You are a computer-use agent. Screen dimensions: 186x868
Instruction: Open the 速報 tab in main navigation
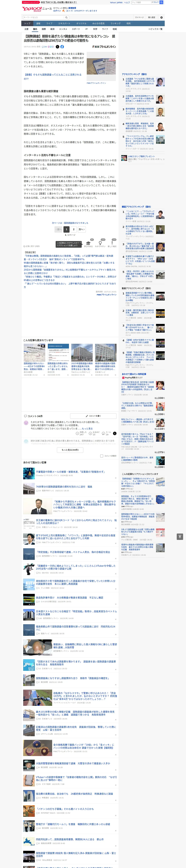tap(38, 24)
